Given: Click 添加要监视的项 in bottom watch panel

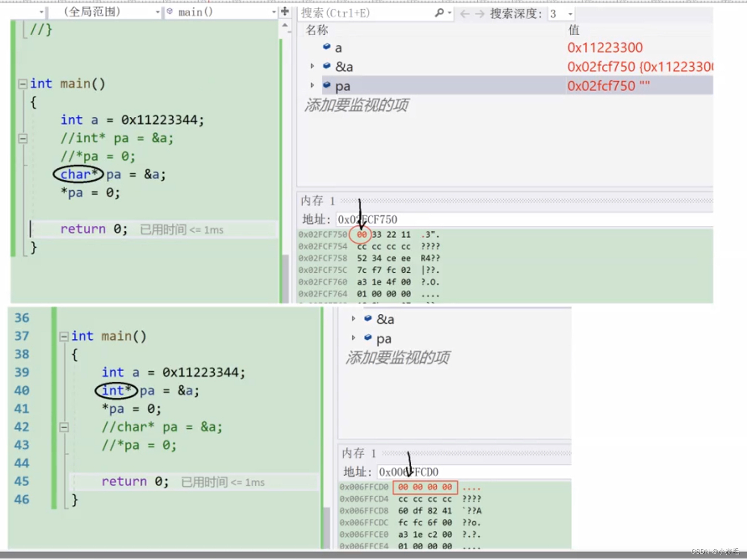Looking at the screenshot, I should click(398, 357).
